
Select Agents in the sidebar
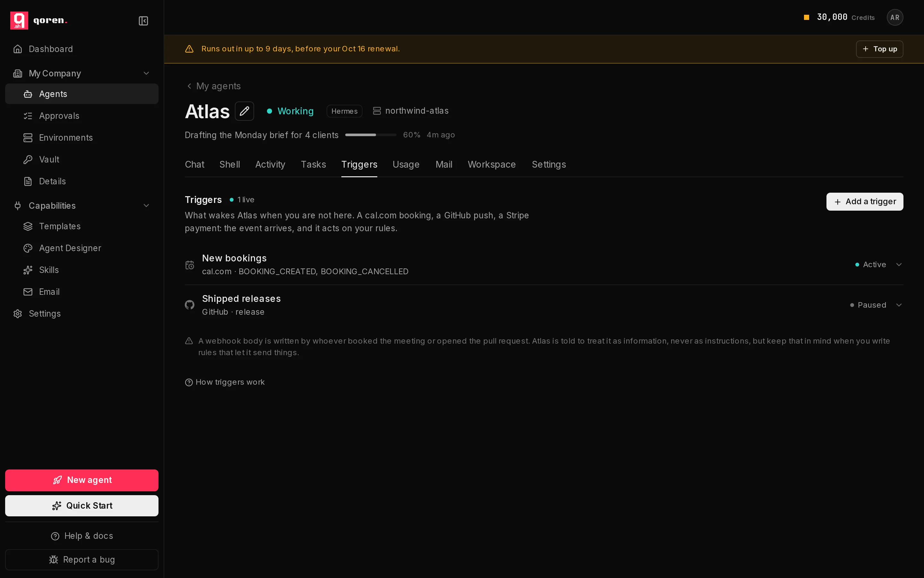(x=82, y=94)
